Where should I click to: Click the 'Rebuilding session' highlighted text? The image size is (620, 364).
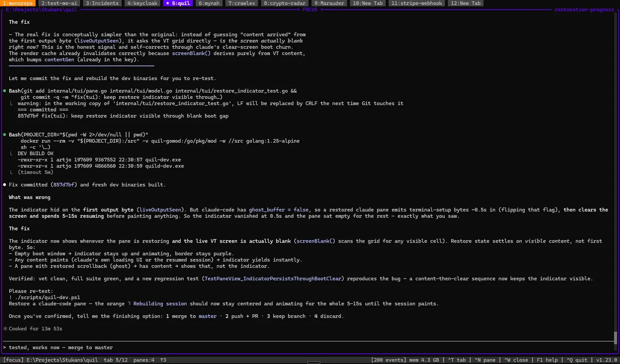[160, 303]
